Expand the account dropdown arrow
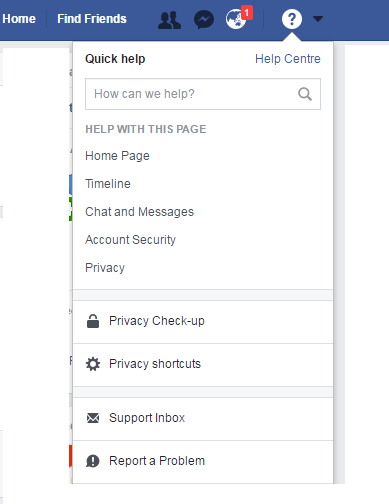Screen dimensions: 389x504 click(318, 19)
